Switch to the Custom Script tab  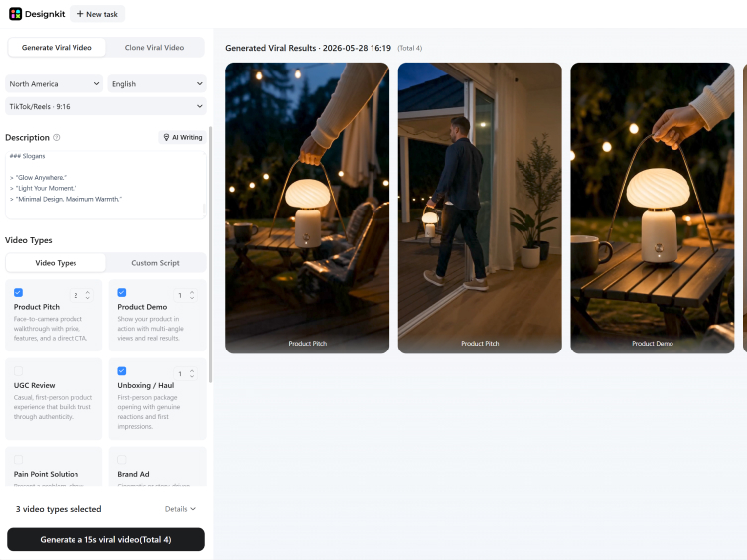(x=155, y=263)
